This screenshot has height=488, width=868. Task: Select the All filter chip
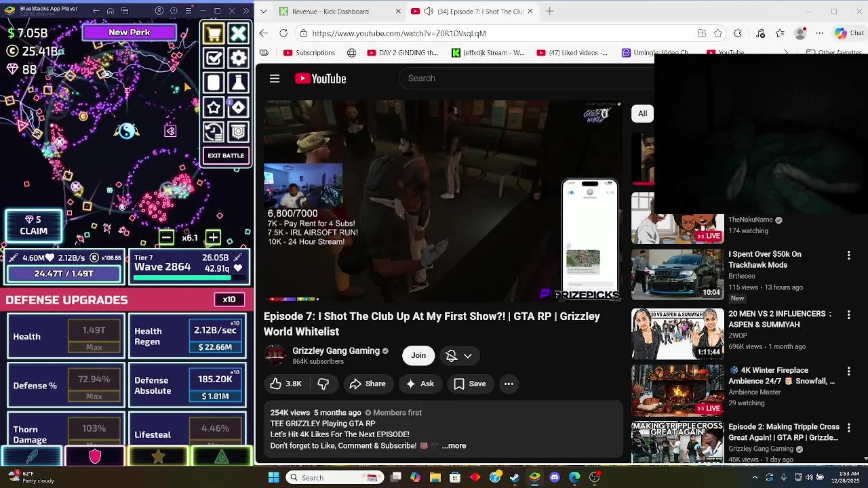tap(642, 113)
